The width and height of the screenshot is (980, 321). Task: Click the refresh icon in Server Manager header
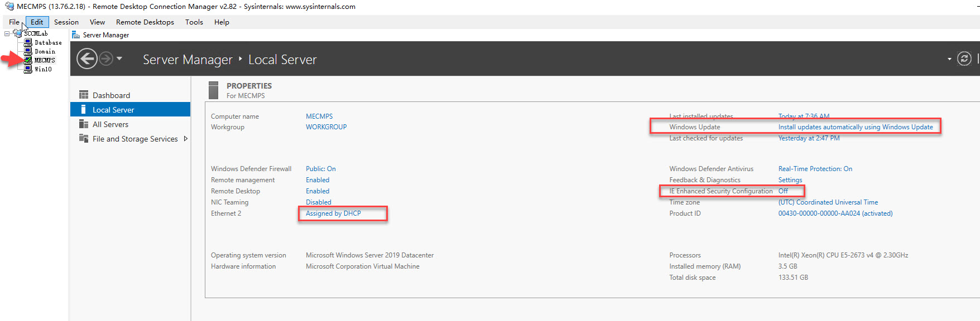click(x=964, y=59)
